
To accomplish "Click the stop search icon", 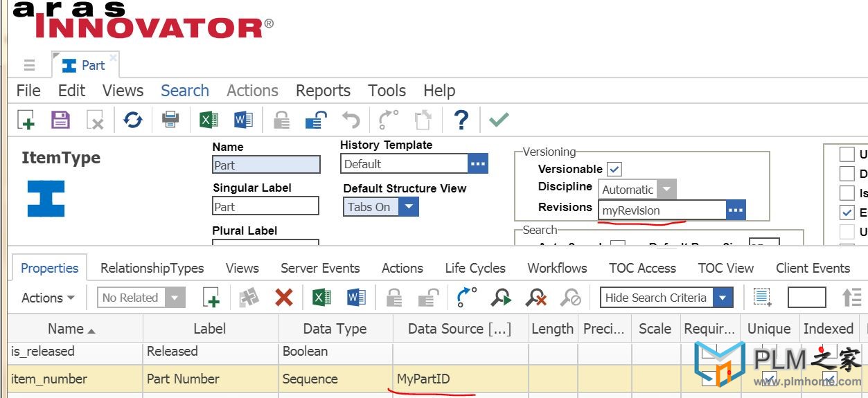I will point(571,298).
